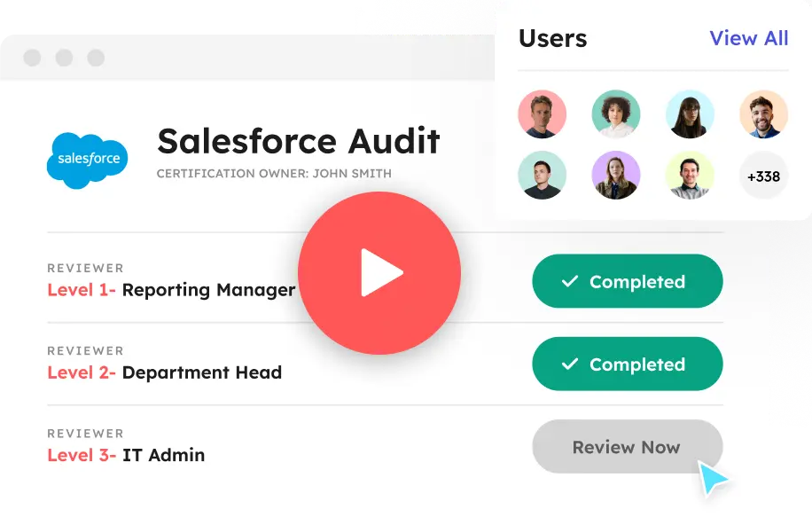Click the Salesforce Audit title
The height and width of the screenshot is (525, 812).
point(298,141)
